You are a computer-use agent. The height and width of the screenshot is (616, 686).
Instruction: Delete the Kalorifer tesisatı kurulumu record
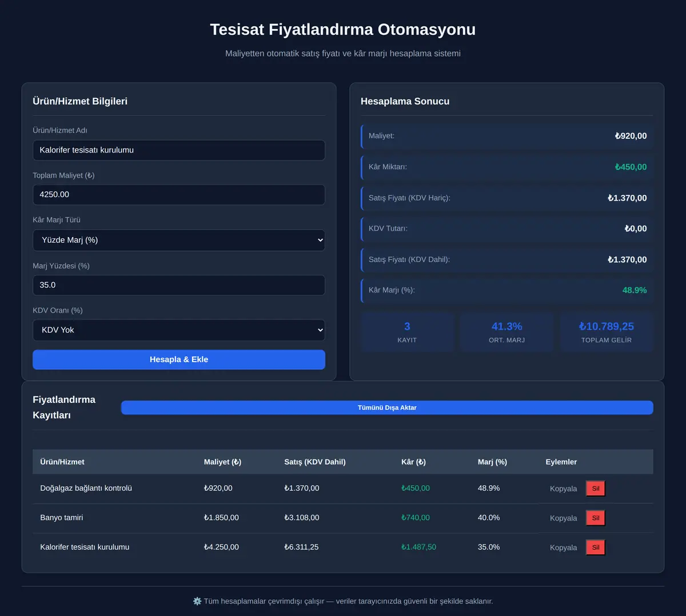point(596,547)
